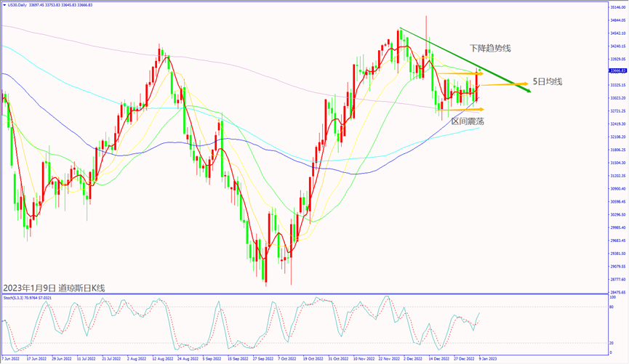Click the separator between chart and Stoch panel

304,294
